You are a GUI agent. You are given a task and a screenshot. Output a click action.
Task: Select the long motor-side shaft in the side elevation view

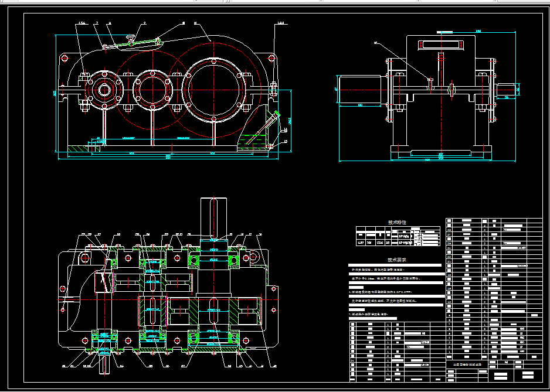coord(360,90)
